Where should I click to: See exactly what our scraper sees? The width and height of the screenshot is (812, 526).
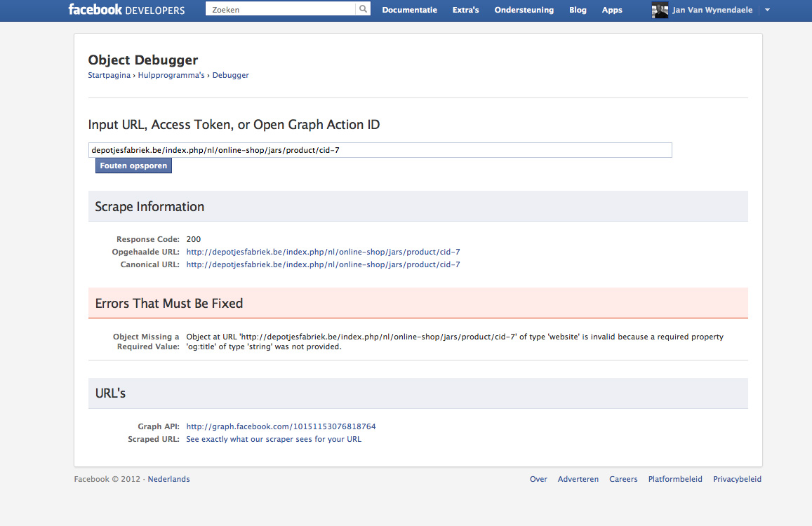[x=274, y=439]
